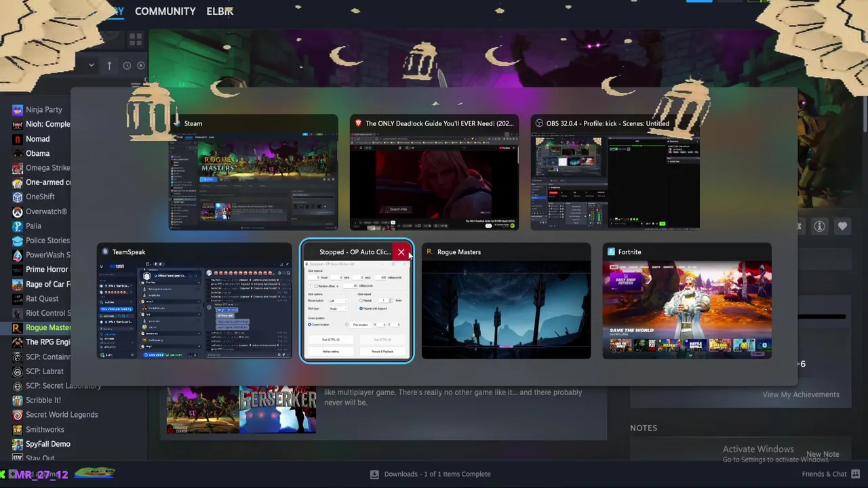
Task: Open the Berserker screenshot thumbnail
Action: pos(278,409)
